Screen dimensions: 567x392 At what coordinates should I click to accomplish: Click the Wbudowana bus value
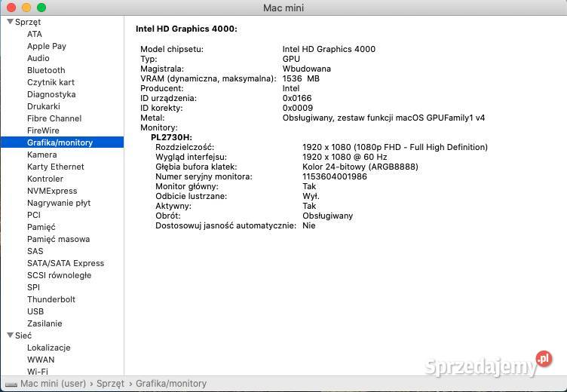(x=306, y=69)
